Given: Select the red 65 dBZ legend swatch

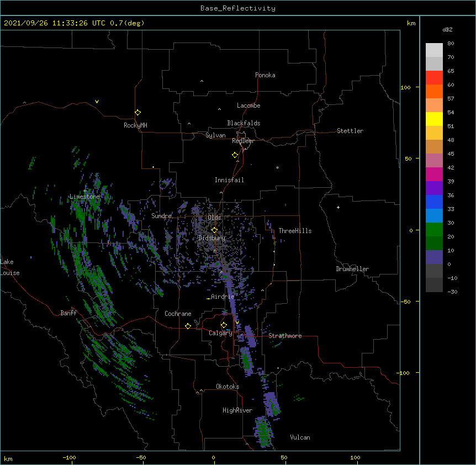Looking at the screenshot, I should (x=434, y=78).
